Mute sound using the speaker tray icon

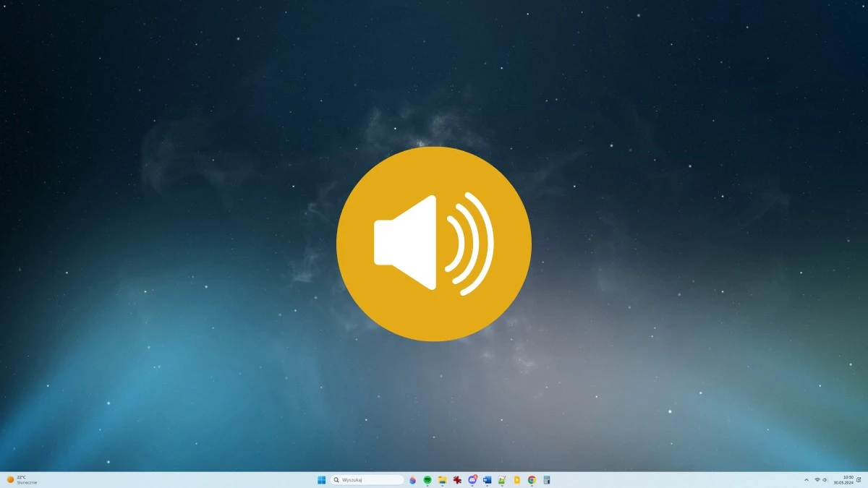[825, 479]
